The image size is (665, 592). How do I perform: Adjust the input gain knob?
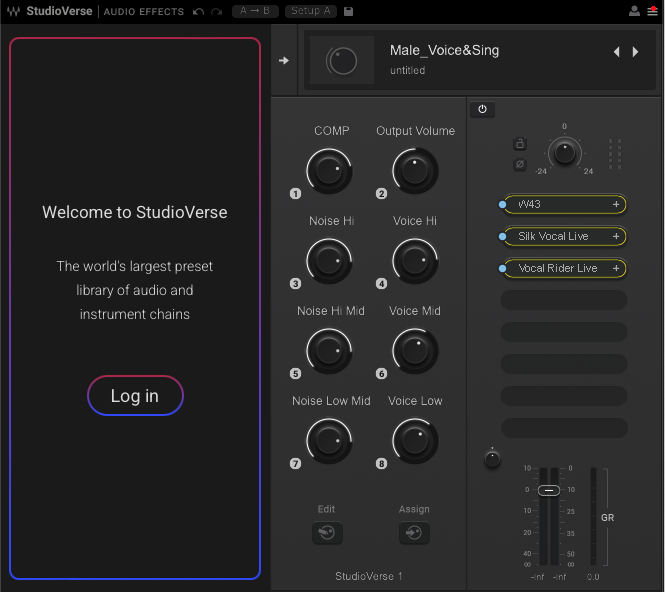pyautogui.click(x=564, y=153)
